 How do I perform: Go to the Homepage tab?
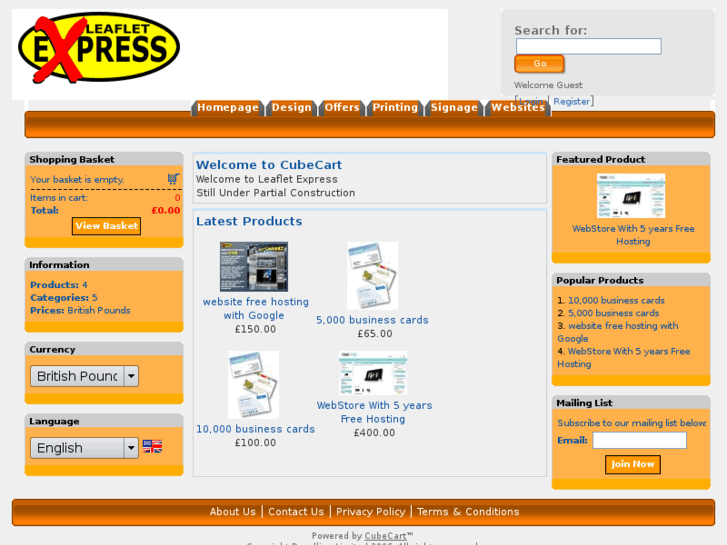[x=228, y=108]
